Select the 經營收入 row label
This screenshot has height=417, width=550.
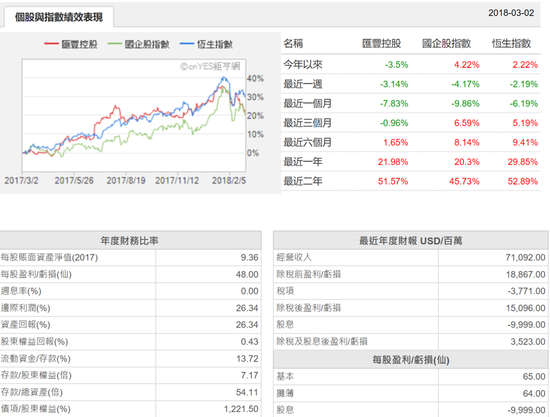pyautogui.click(x=294, y=257)
